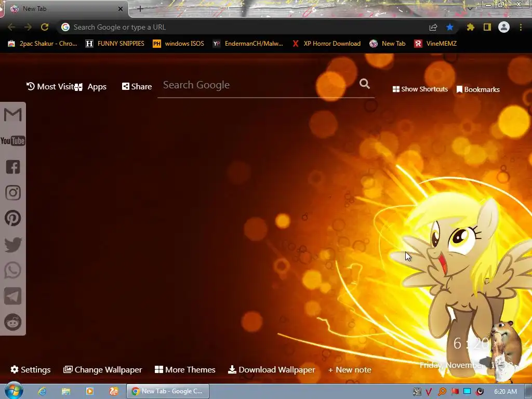The width and height of the screenshot is (532, 399).
Task: Launch Internet Explorer from taskbar
Action: 42,391
